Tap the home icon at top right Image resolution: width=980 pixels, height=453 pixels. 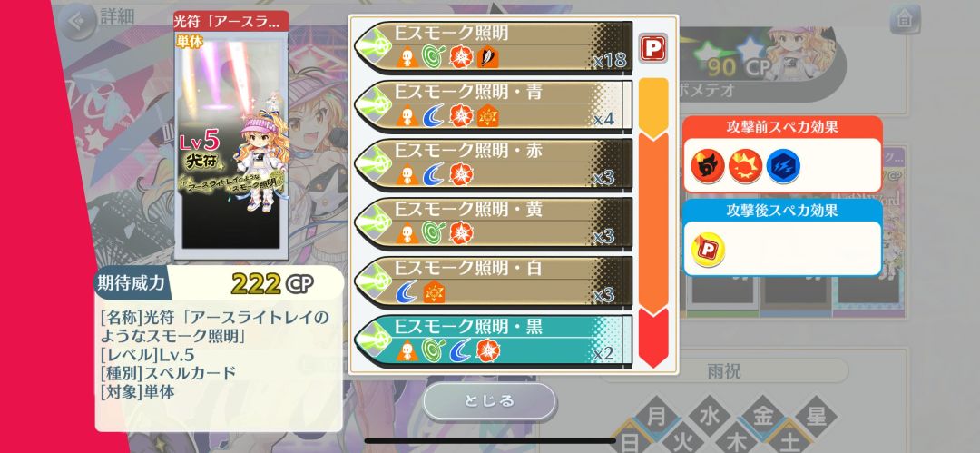[905, 19]
